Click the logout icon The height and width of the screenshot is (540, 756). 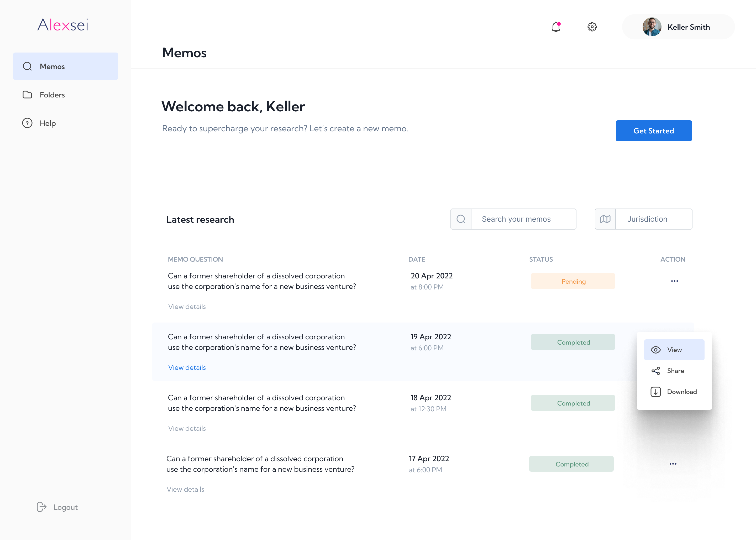click(41, 507)
